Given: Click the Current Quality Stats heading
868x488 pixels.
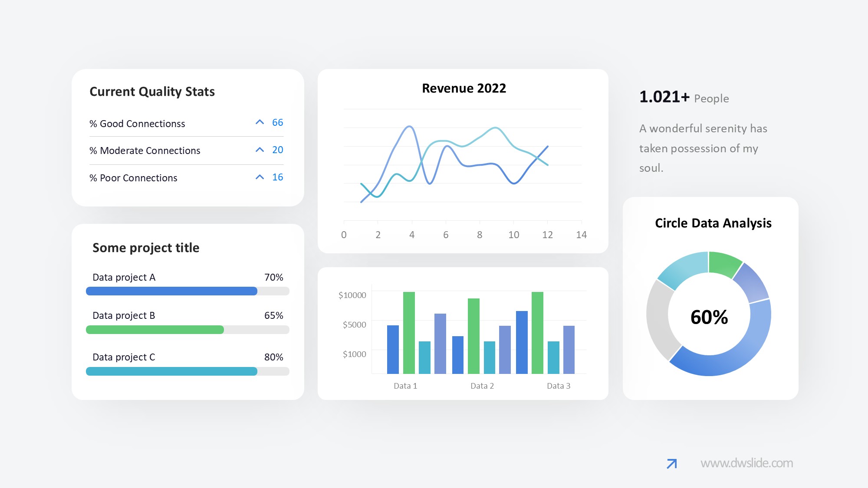Looking at the screenshot, I should click(x=152, y=92).
